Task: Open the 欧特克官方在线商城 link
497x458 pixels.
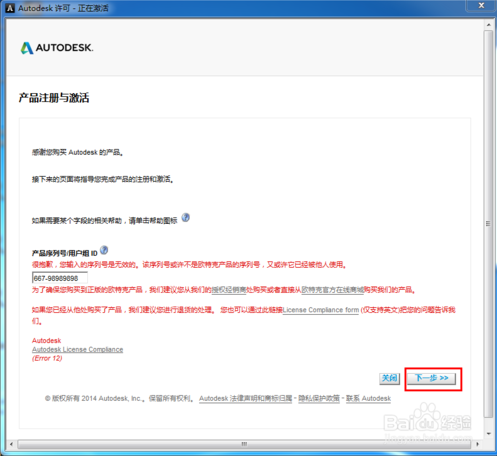Action: point(332,290)
